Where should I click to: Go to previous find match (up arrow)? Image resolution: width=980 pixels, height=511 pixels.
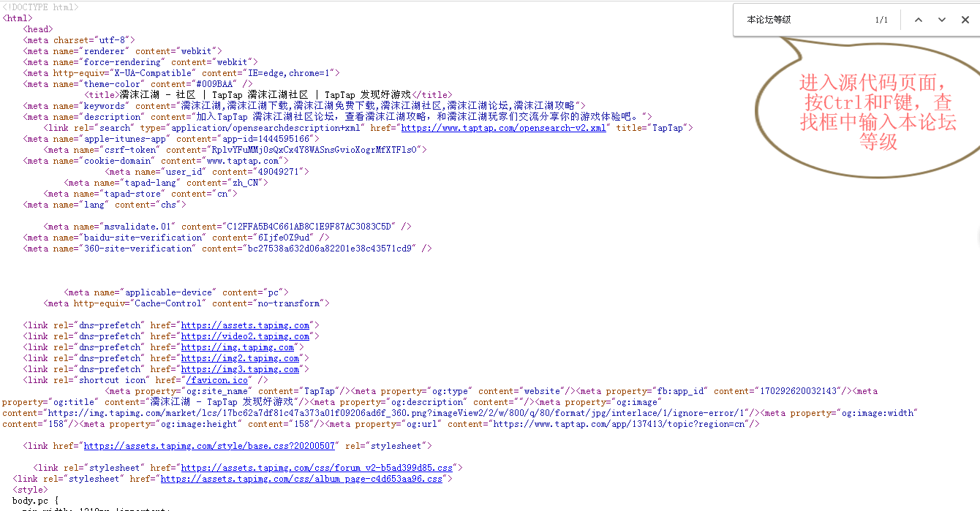click(x=919, y=20)
